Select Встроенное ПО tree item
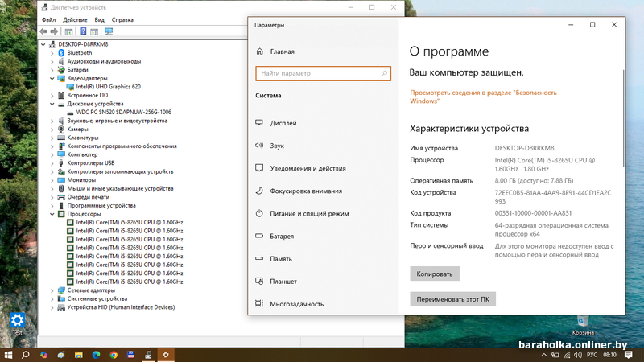The width and height of the screenshot is (644, 362). pyautogui.click(x=87, y=95)
